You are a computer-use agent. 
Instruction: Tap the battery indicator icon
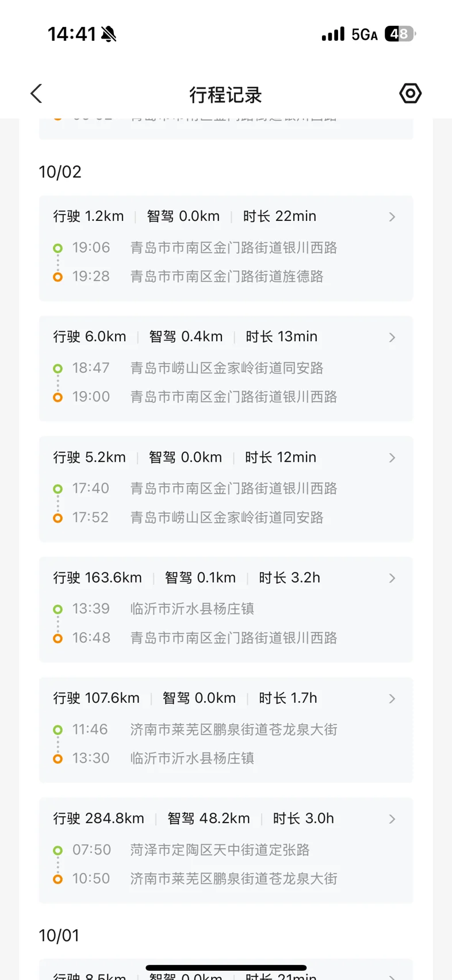400,35
